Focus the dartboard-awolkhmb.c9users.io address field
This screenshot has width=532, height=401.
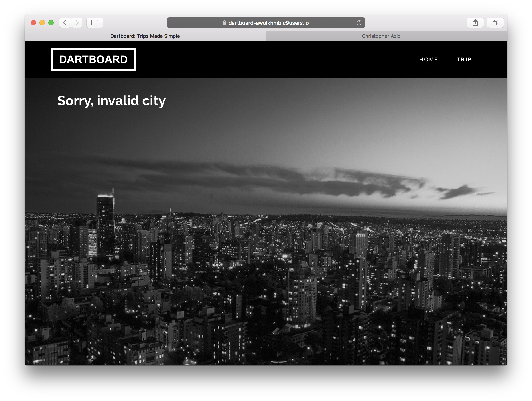pos(268,23)
